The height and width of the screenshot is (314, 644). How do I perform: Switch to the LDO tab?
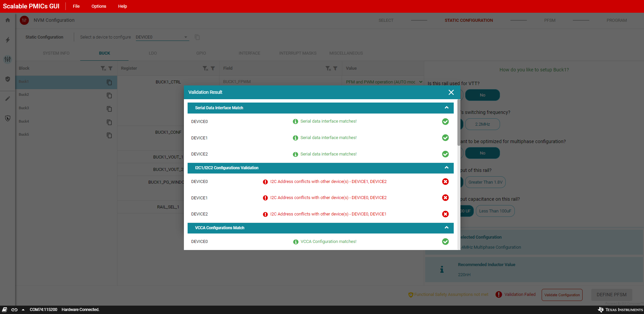153,53
